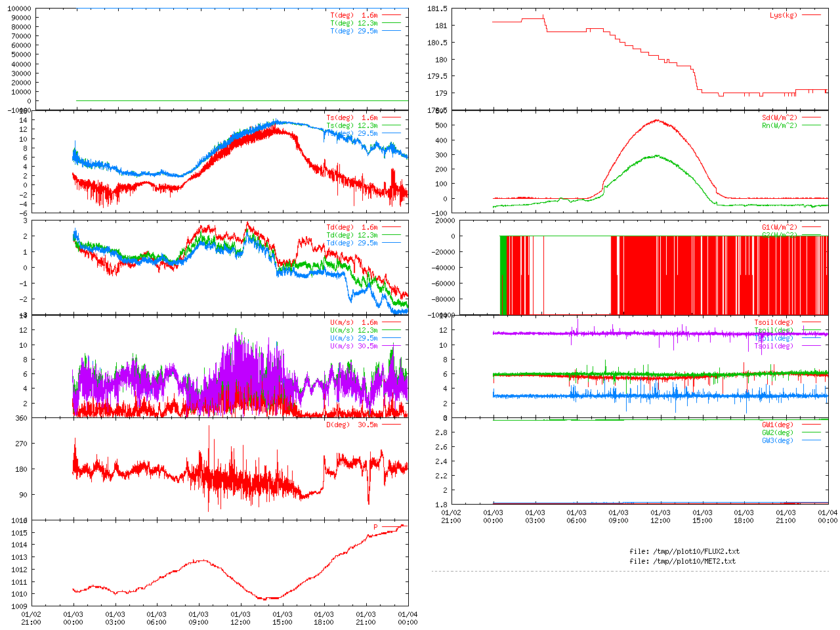This screenshot has height=630, width=840.
Task: Click the Td(deg) 12.3m legend label
Action: pos(352,236)
